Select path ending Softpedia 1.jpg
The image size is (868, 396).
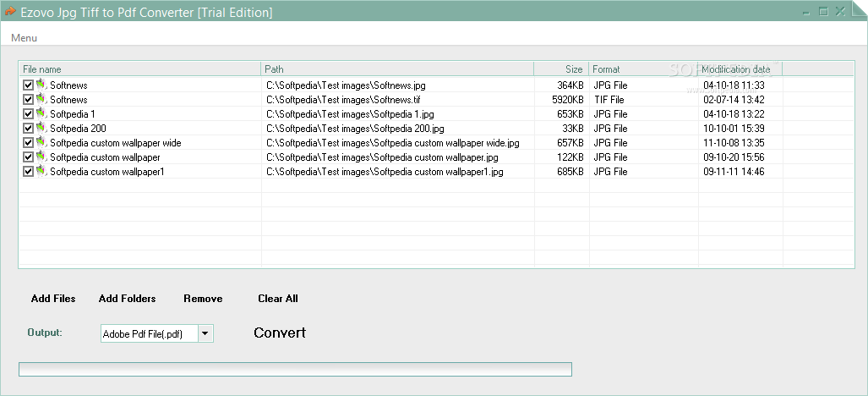(x=350, y=114)
